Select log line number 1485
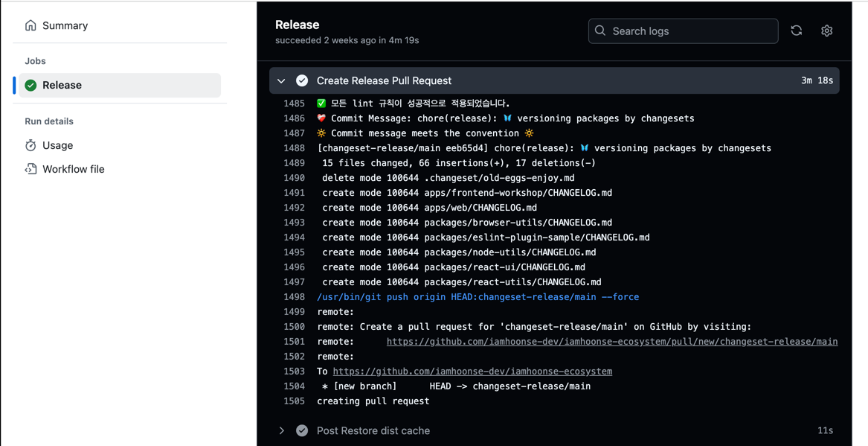Screen dimensions: 868x446 [294, 103]
